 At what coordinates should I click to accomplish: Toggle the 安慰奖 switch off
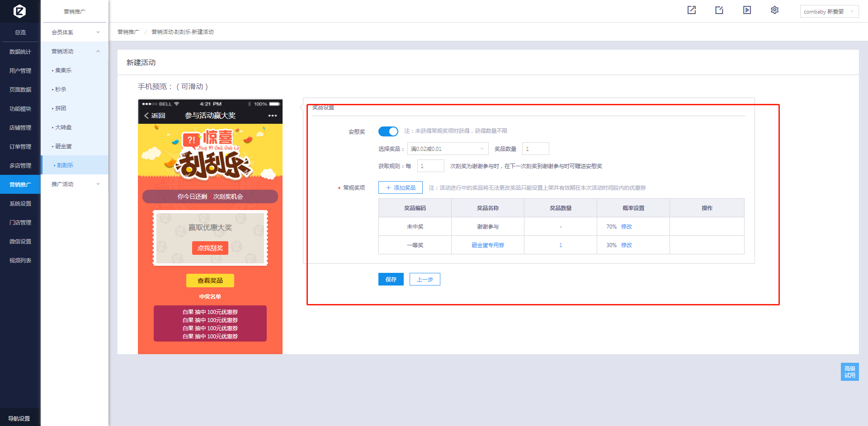point(388,131)
